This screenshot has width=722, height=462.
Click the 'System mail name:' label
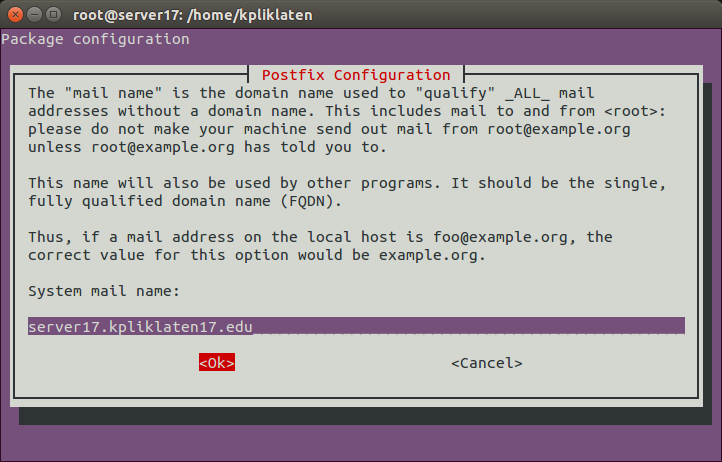click(x=104, y=291)
